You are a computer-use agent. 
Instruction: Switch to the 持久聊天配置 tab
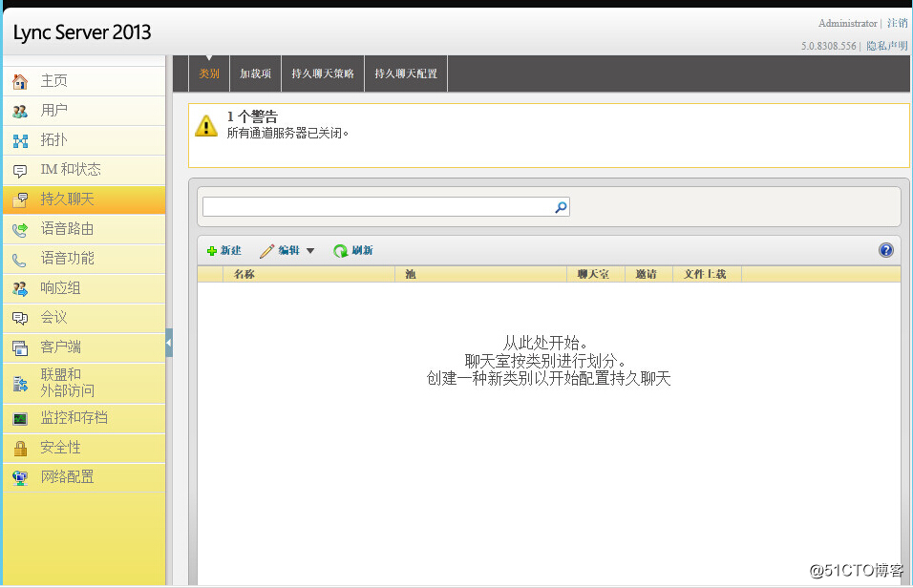point(406,73)
